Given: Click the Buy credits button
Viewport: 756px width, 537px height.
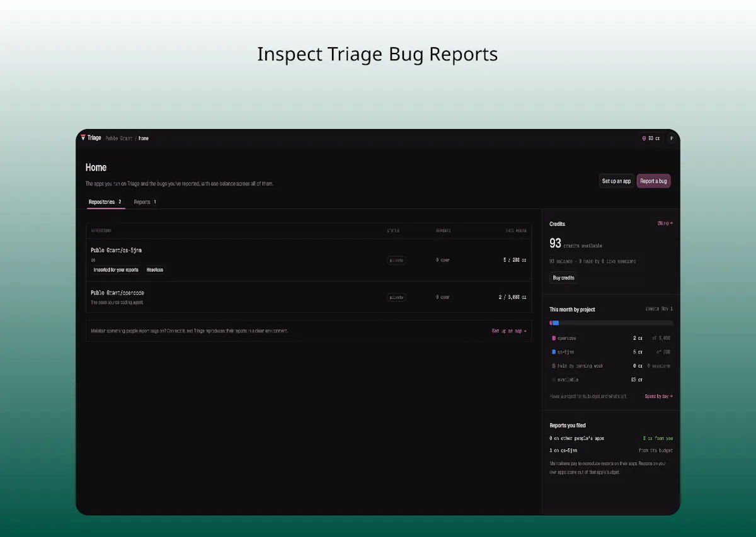Looking at the screenshot, I should pos(564,278).
